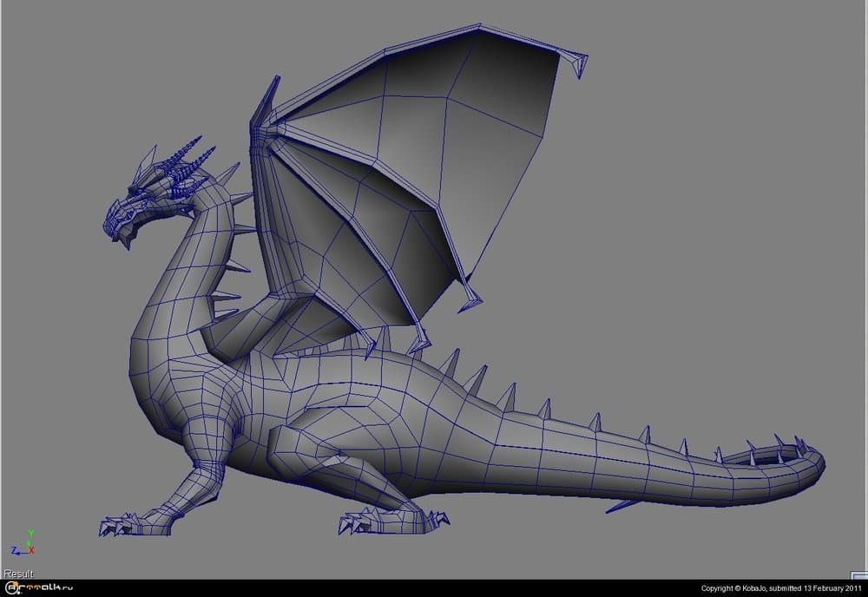Screen dimensions: 868x597
Task: Click the window corner at bottom right
Action: coord(862,591)
